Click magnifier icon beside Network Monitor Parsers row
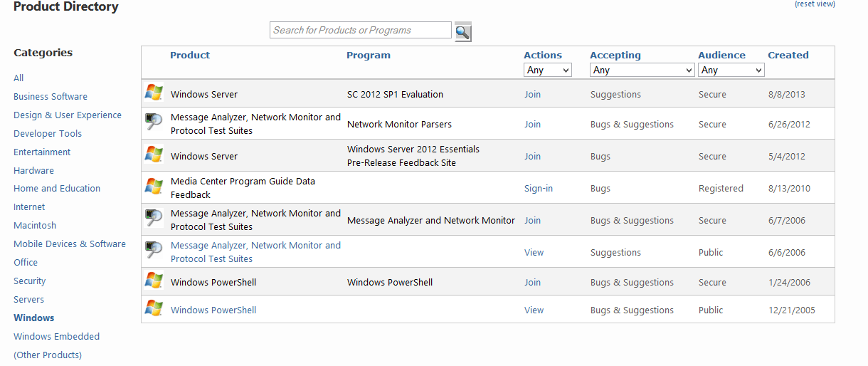 pyautogui.click(x=154, y=122)
